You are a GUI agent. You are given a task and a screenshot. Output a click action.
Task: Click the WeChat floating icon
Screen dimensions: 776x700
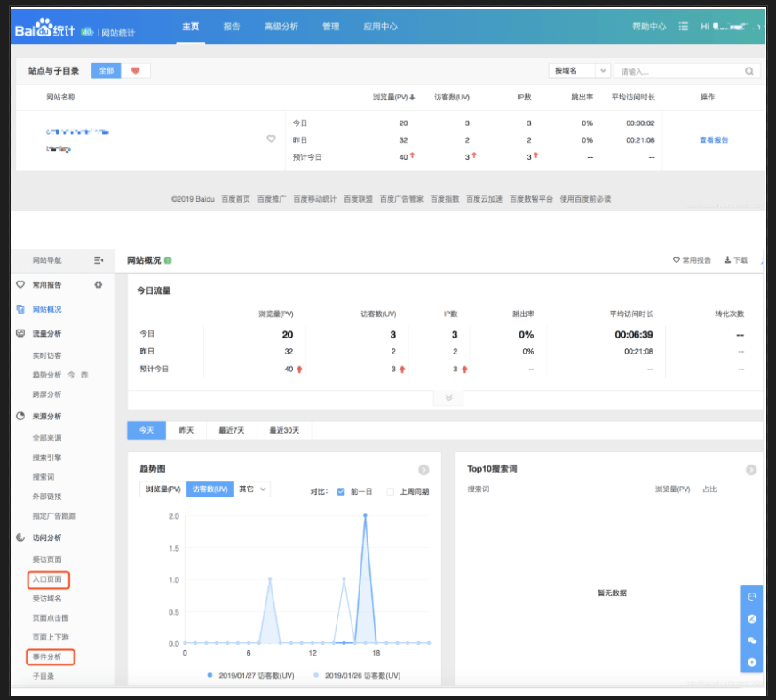click(752, 640)
